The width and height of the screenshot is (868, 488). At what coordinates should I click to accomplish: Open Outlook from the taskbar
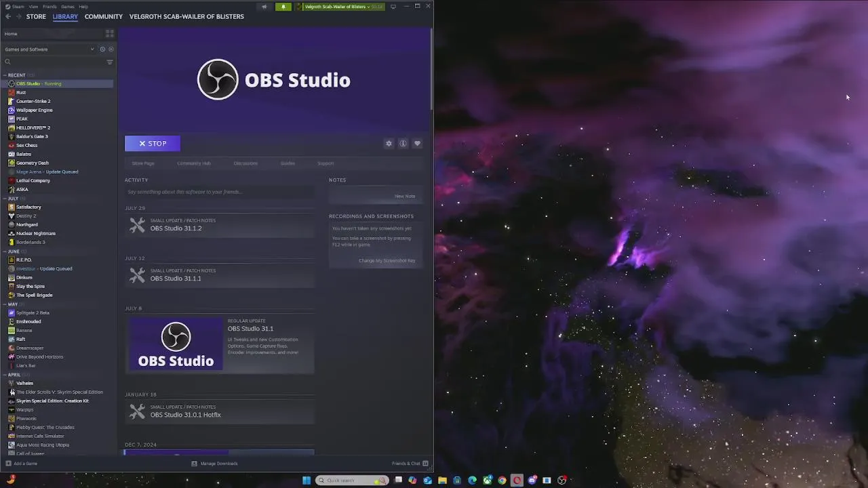click(427, 481)
